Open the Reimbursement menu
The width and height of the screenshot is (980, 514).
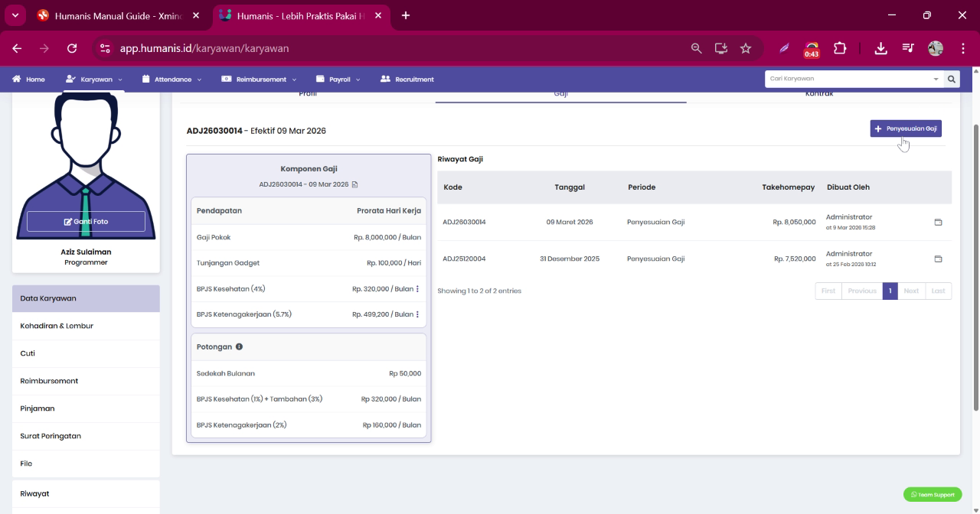pyautogui.click(x=259, y=79)
